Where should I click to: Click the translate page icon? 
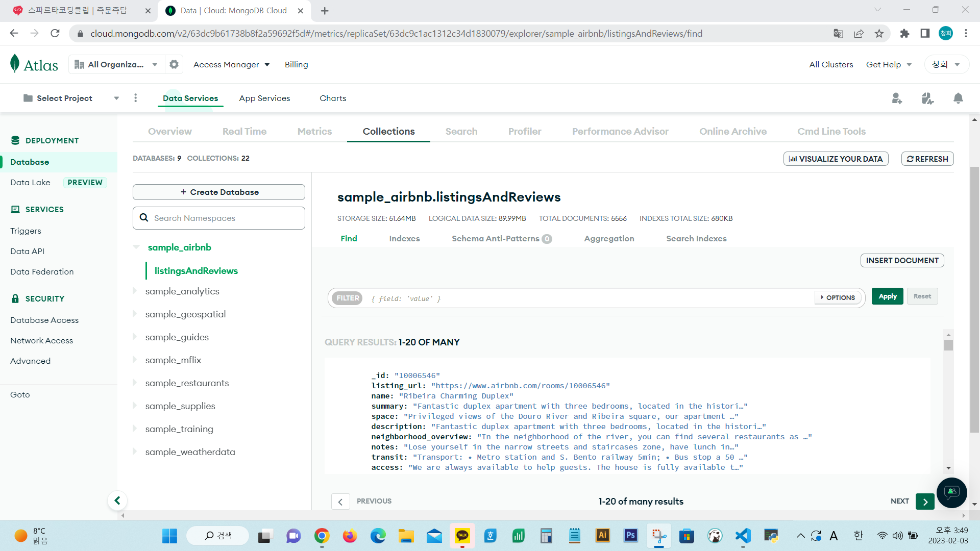pos(838,33)
